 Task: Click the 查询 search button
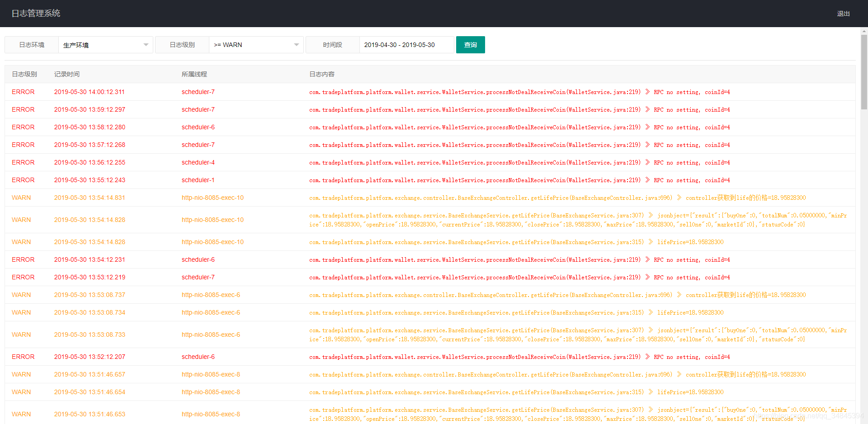tap(470, 45)
